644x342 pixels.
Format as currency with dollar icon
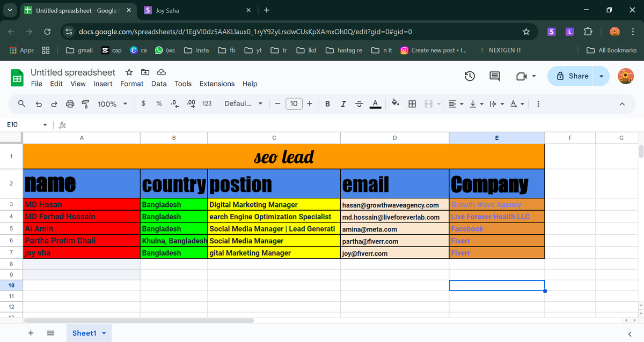[x=143, y=104]
